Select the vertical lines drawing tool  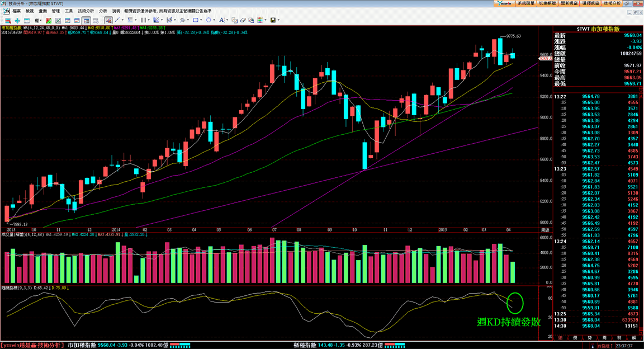pyautogui.click(x=143, y=20)
